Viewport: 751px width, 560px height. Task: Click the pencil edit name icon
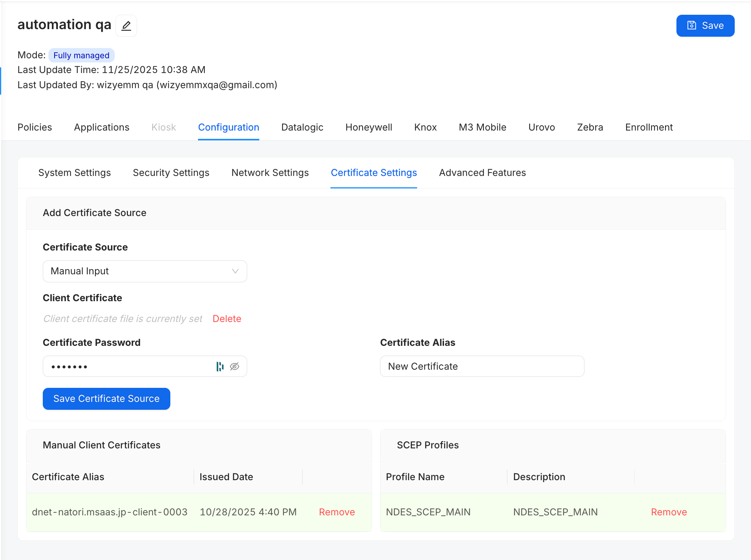tap(126, 26)
